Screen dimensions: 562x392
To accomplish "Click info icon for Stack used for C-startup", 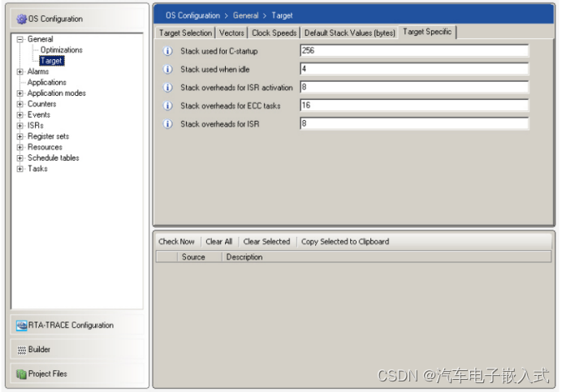I will (x=167, y=51).
